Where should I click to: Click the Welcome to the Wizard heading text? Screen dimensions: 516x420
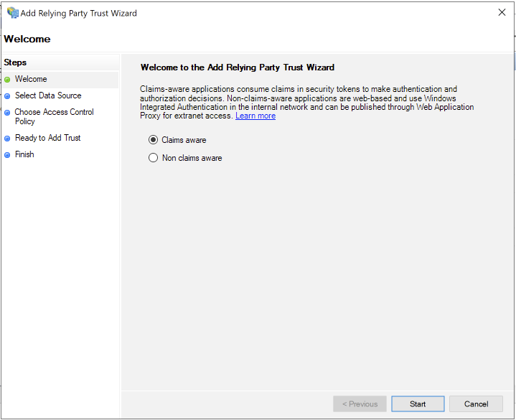[237, 67]
